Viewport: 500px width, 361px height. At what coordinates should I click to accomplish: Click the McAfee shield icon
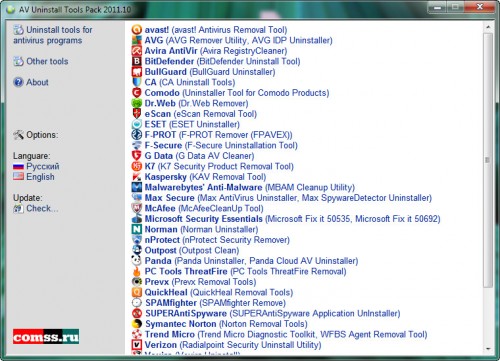tap(137, 208)
